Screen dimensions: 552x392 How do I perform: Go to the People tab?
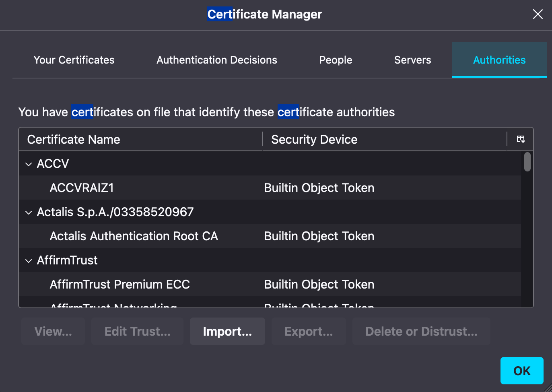[336, 60]
